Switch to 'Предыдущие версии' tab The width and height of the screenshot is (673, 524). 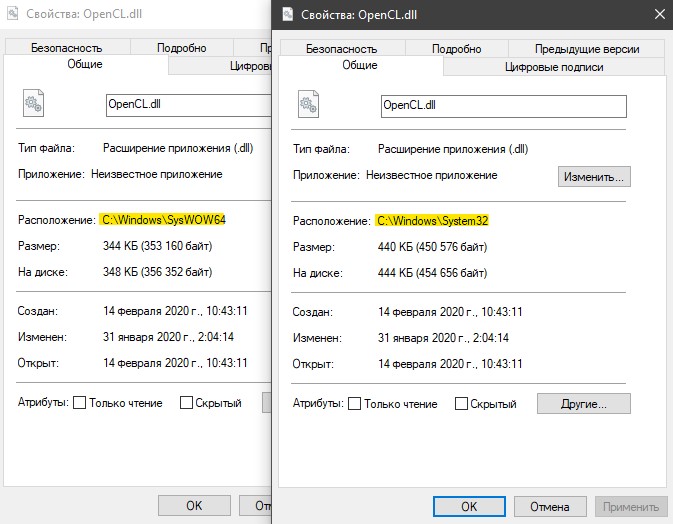pyautogui.click(x=587, y=49)
